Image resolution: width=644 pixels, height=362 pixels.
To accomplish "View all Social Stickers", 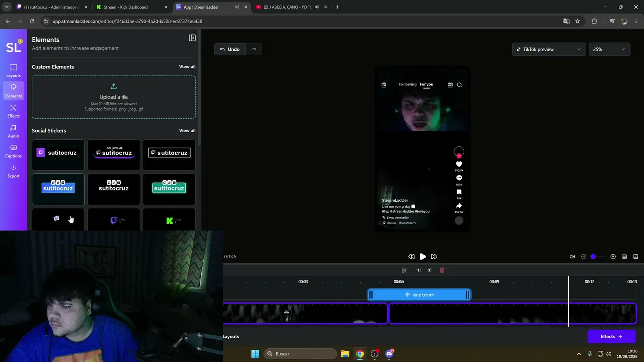I will [187, 131].
